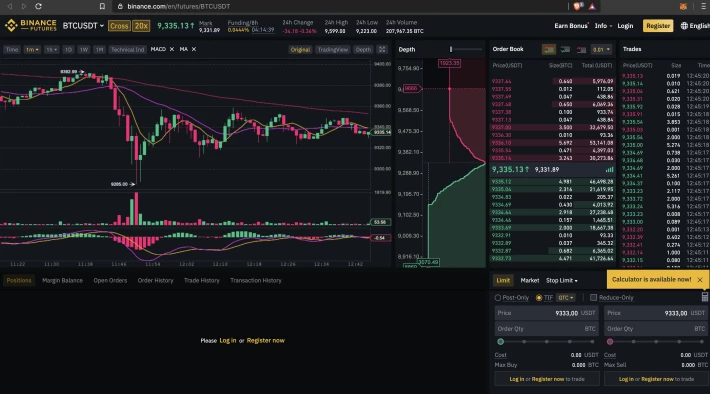The height and width of the screenshot is (394, 710).
Task: Switch to Margin Balance tab
Action: click(x=62, y=280)
